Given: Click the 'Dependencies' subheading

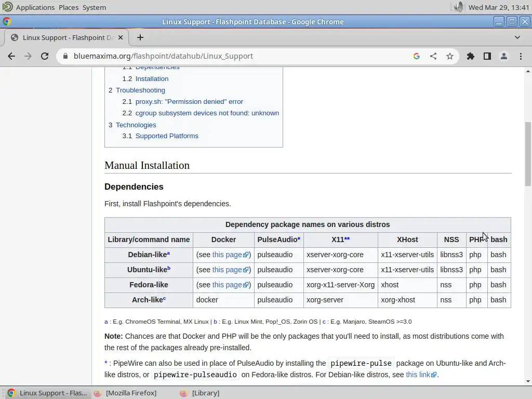Looking at the screenshot, I should click(x=134, y=187).
